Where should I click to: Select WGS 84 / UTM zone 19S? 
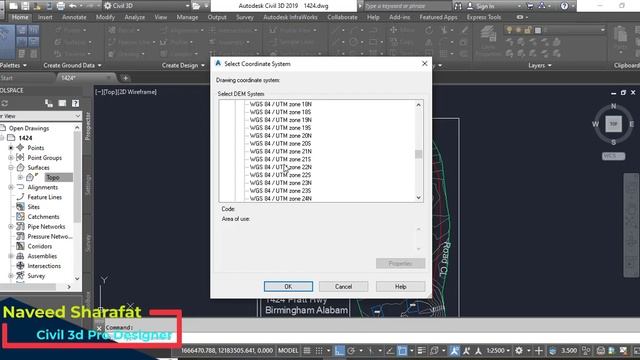coord(280,128)
